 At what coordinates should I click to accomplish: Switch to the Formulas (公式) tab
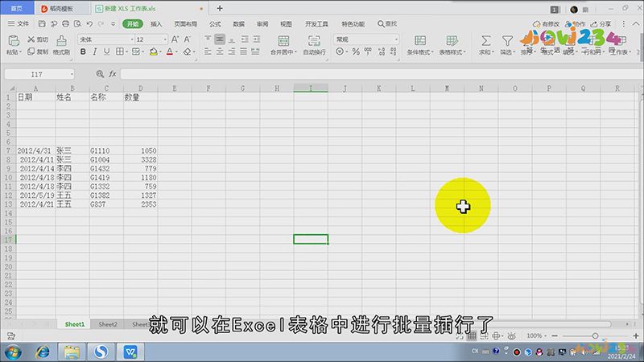(215, 24)
